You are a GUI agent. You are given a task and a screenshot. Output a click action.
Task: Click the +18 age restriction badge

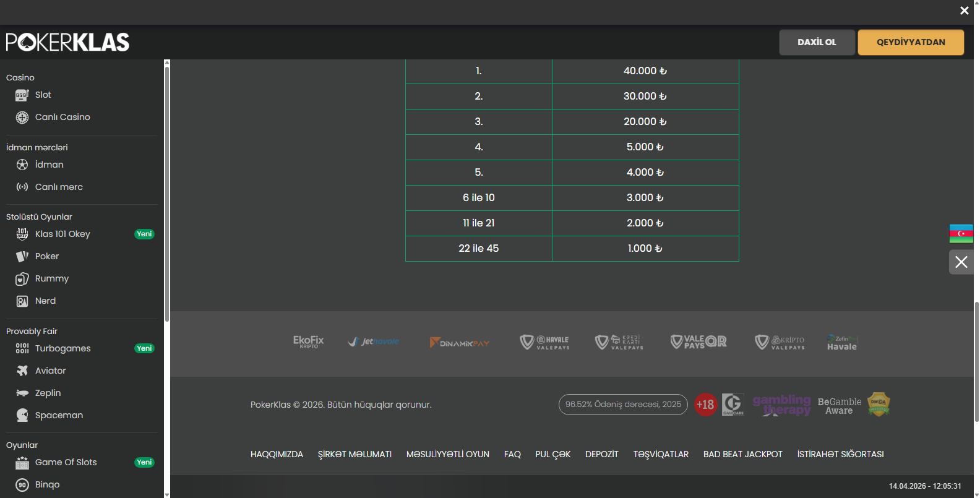pos(705,405)
